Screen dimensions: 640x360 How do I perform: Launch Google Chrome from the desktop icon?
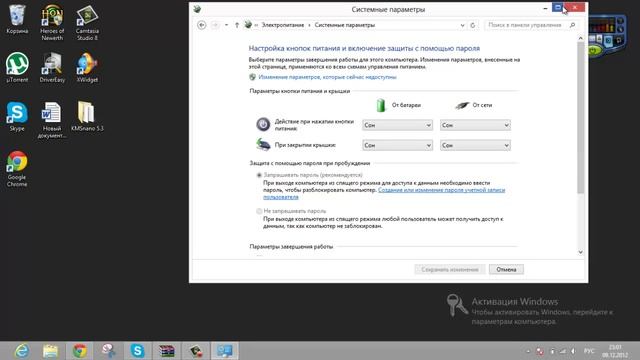(x=17, y=169)
